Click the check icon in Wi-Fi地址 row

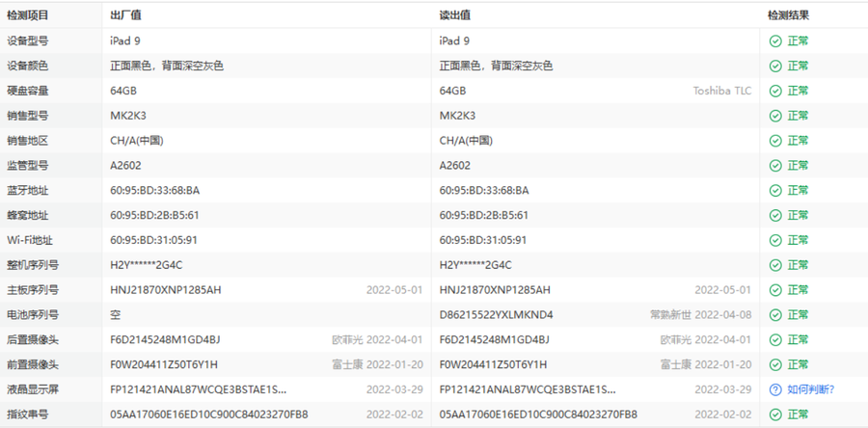pos(774,240)
